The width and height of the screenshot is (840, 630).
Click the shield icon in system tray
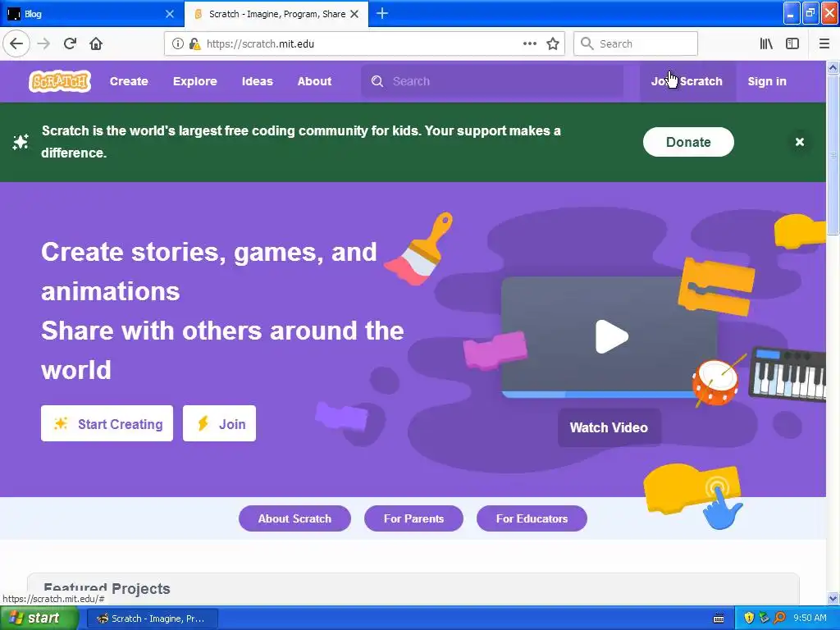[749, 618]
